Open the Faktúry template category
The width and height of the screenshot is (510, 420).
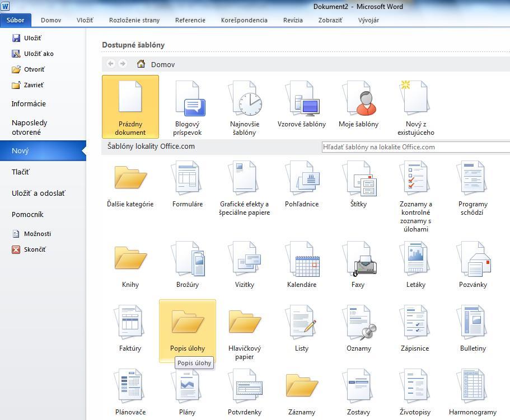[130, 329]
